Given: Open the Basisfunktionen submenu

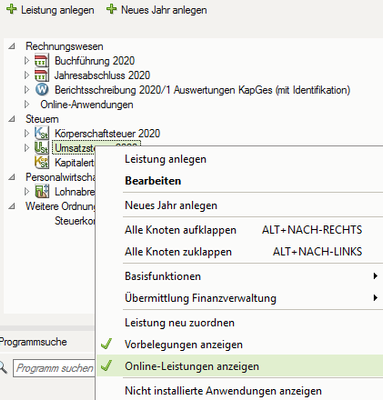Looking at the screenshot, I should tap(240, 276).
